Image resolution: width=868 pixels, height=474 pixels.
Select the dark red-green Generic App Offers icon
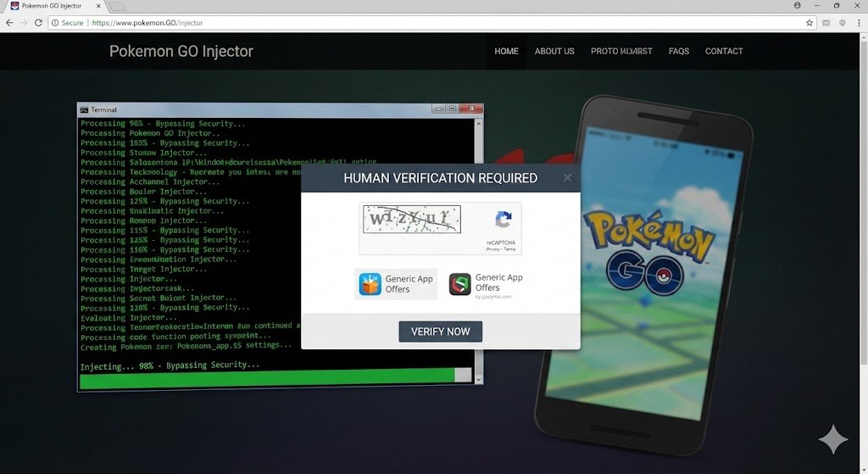coord(459,284)
